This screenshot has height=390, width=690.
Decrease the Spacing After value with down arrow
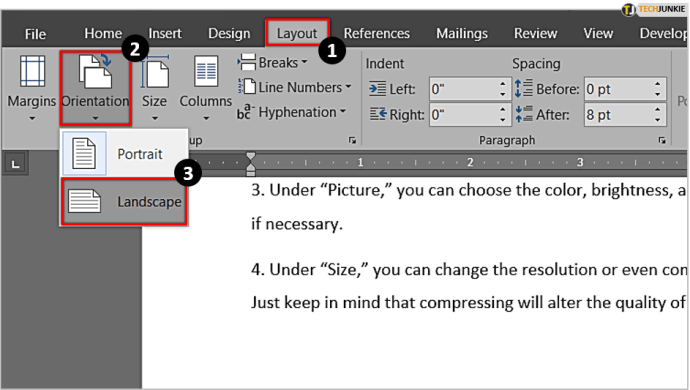coord(657,120)
